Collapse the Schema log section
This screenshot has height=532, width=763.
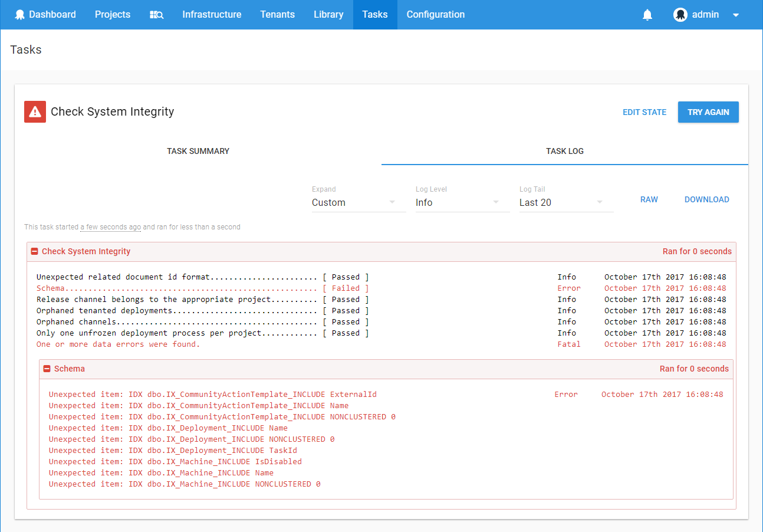pyautogui.click(x=47, y=369)
